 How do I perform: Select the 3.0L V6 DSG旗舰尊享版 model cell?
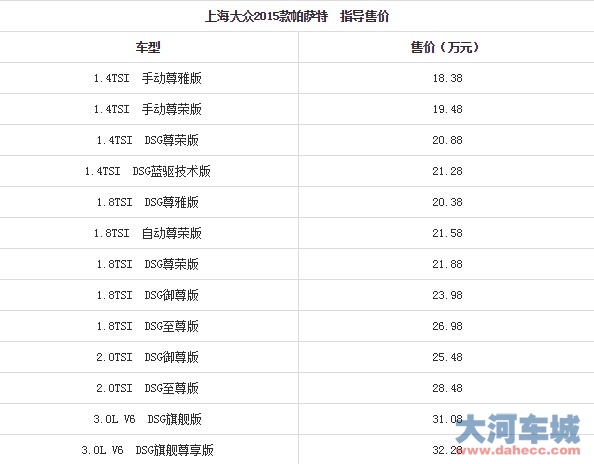click(148, 451)
